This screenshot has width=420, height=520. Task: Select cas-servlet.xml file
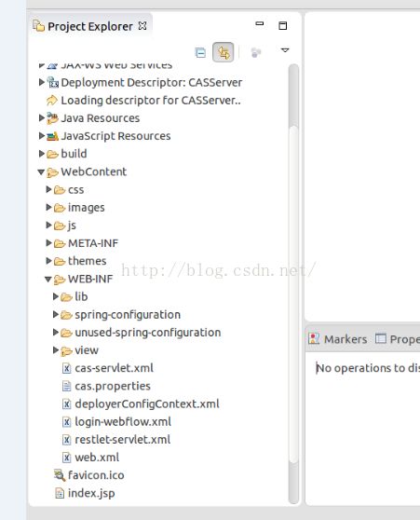[114, 368]
